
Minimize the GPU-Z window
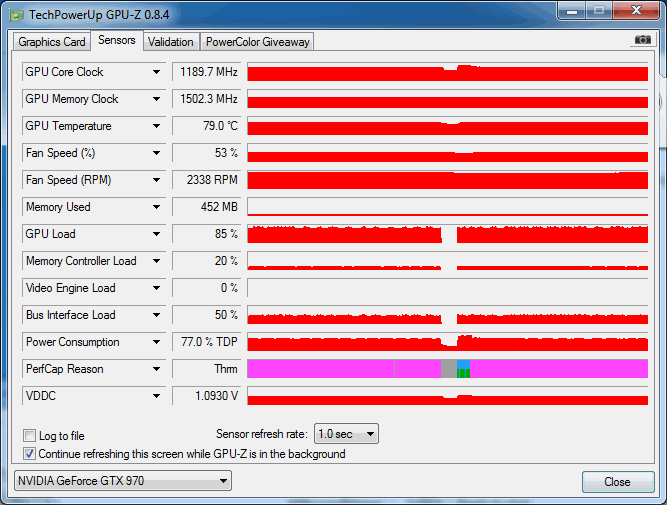tap(573, 10)
